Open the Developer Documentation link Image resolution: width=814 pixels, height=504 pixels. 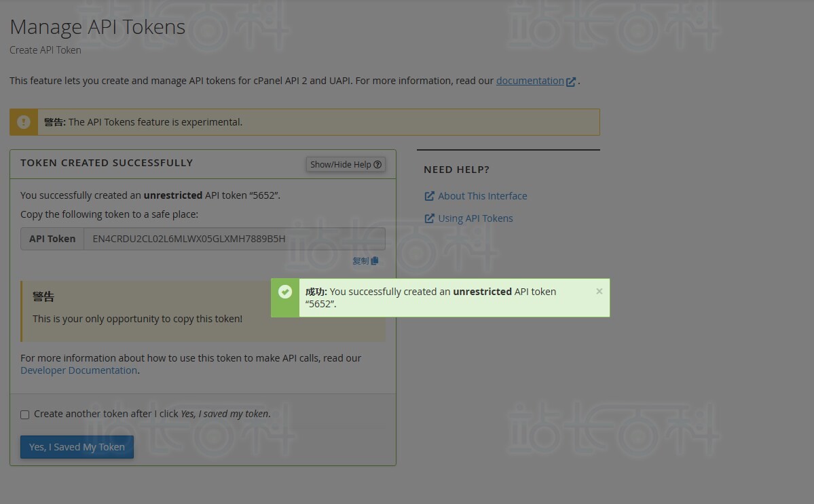pos(79,370)
